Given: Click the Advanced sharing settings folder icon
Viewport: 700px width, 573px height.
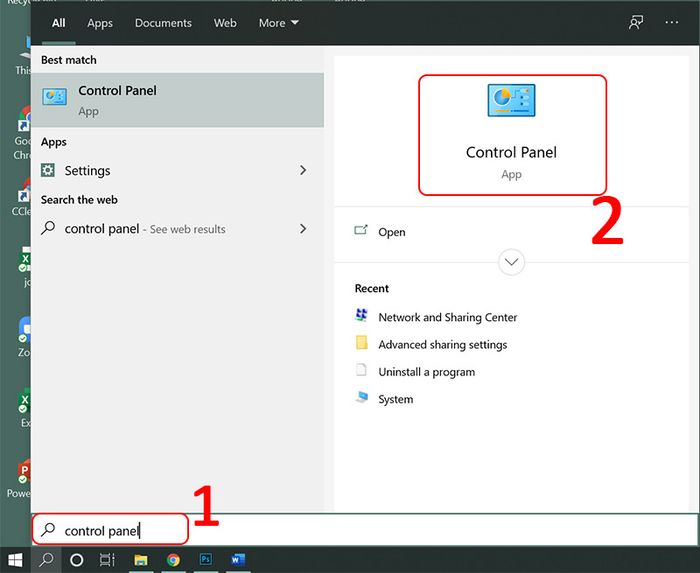Looking at the screenshot, I should (362, 342).
